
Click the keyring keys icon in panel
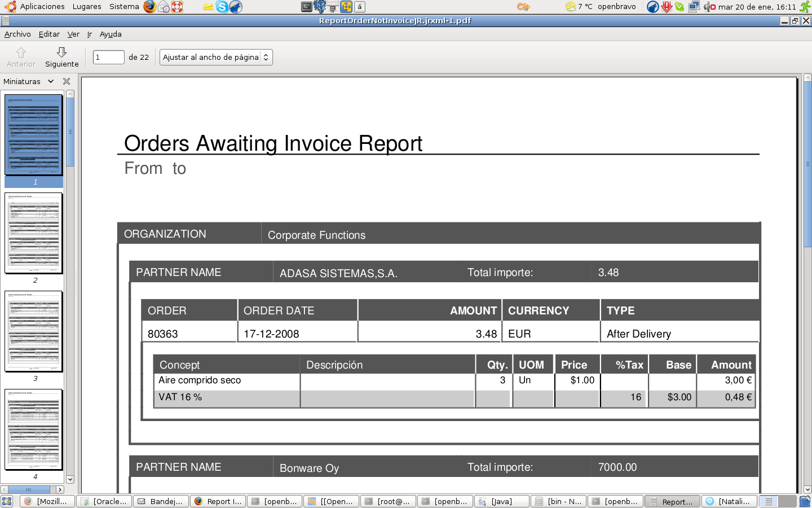coord(523,7)
